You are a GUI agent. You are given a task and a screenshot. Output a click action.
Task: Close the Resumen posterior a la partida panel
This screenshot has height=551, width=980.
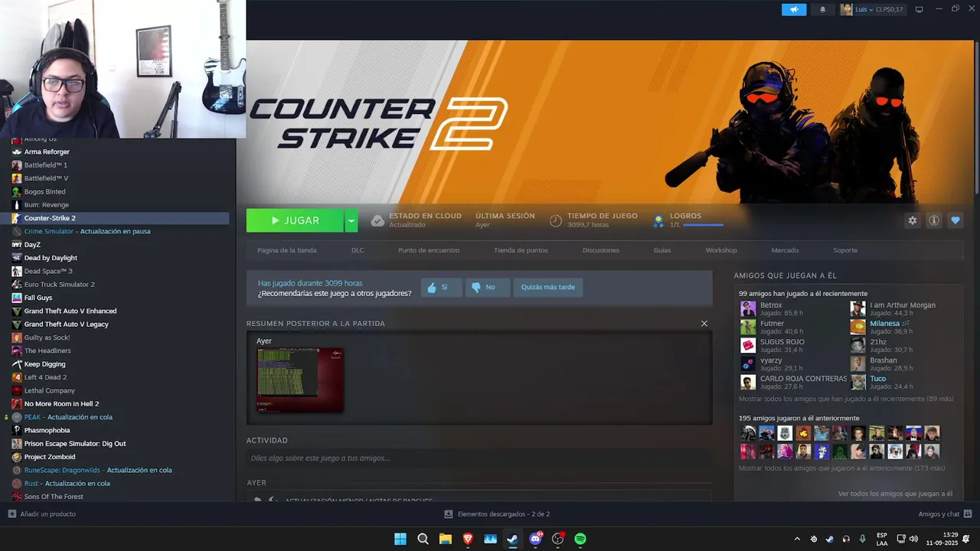(704, 324)
